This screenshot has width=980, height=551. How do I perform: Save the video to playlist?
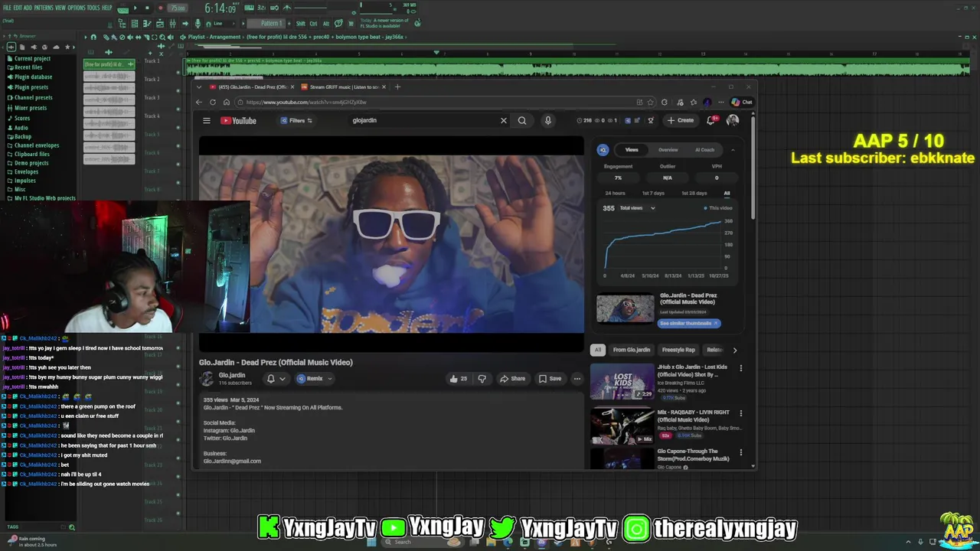tap(550, 378)
